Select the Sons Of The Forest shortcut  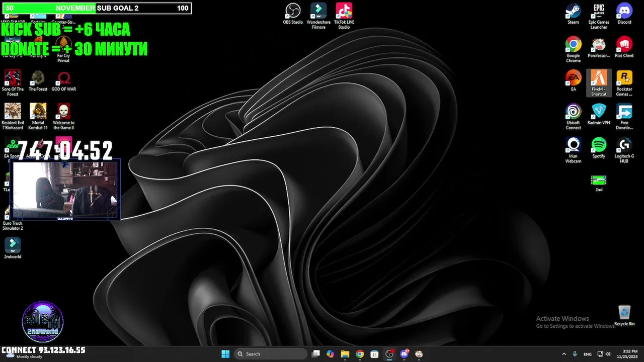click(x=13, y=83)
